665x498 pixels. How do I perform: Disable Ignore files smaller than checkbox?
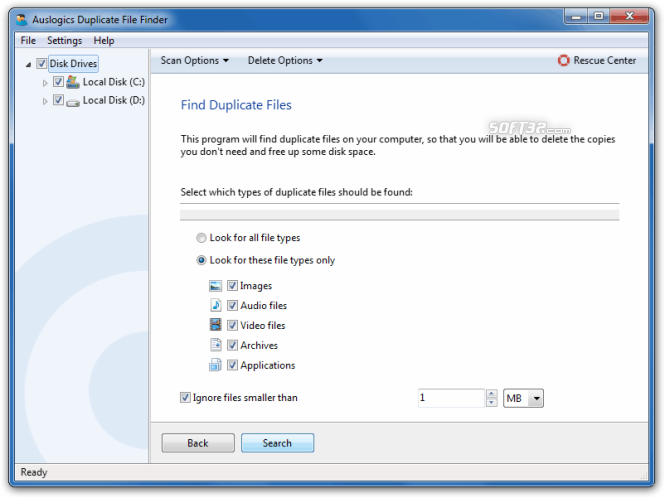[185, 397]
